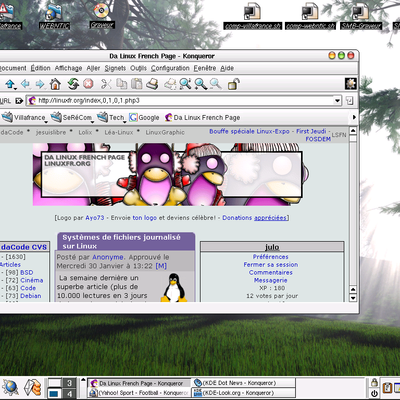Paste with the clipboard icon
This screenshot has width=400, height=400.
point(137,84)
